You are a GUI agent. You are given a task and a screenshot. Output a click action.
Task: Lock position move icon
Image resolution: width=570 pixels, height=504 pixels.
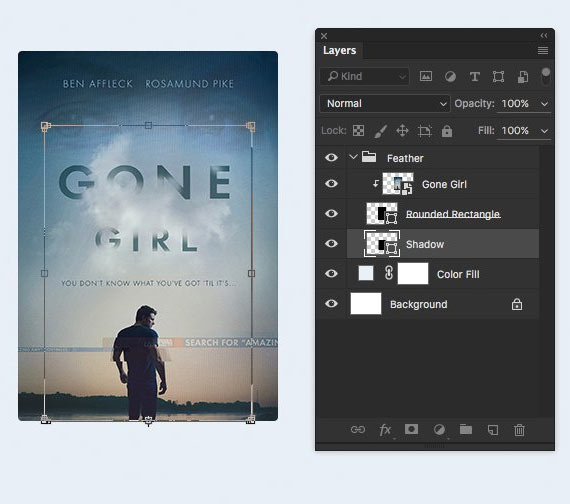402,131
